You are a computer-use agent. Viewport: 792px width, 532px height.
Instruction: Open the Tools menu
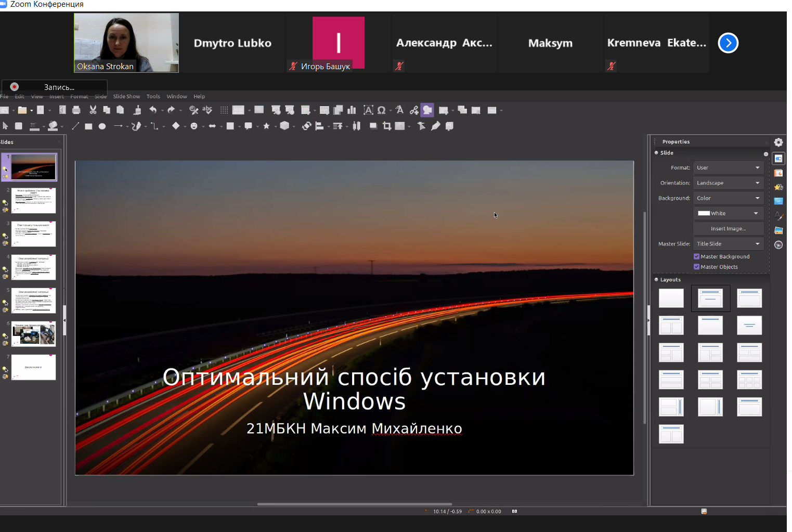pos(153,96)
